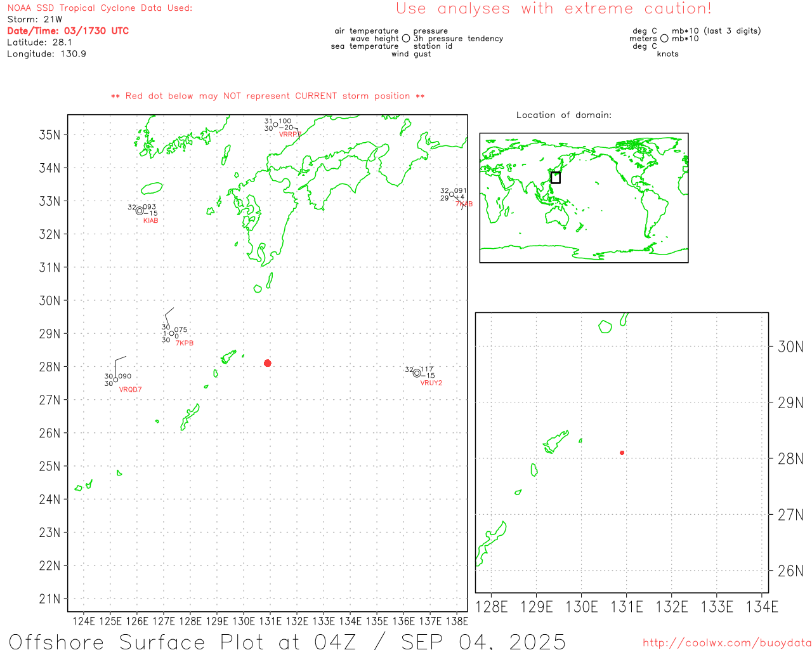Image resolution: width=812 pixels, height=650 pixels.
Task: Click the 'Latitude: 28.1' text
Action: (39, 43)
